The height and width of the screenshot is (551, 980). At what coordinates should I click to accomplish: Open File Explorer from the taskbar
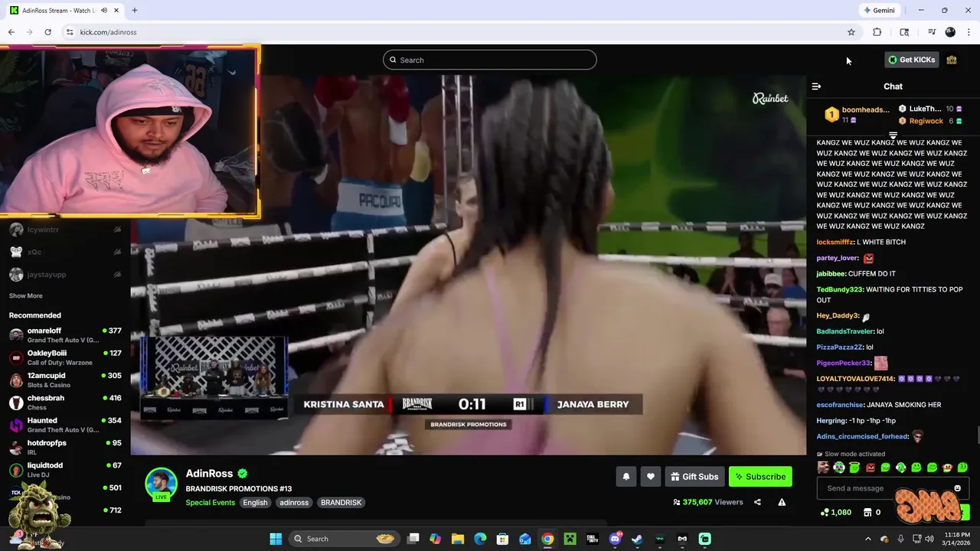[458, 539]
